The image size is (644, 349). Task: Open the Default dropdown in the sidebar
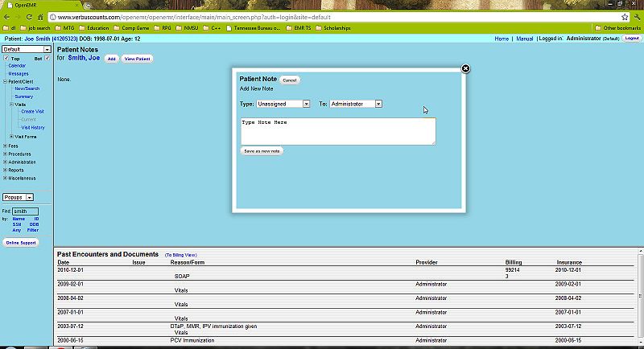click(x=27, y=49)
